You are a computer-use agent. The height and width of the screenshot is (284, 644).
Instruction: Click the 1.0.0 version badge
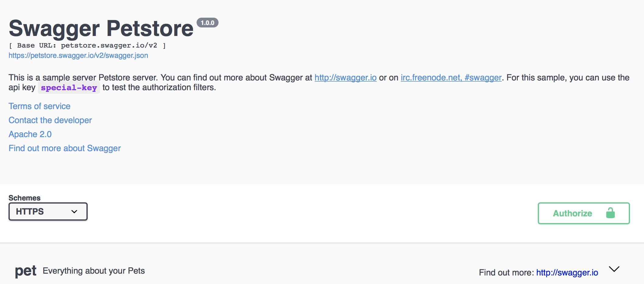208,23
